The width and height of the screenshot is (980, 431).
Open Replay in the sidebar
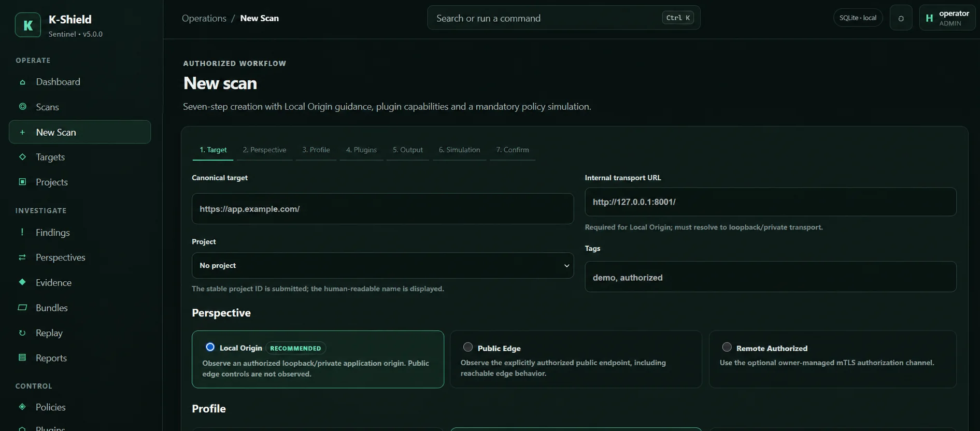(80, 333)
